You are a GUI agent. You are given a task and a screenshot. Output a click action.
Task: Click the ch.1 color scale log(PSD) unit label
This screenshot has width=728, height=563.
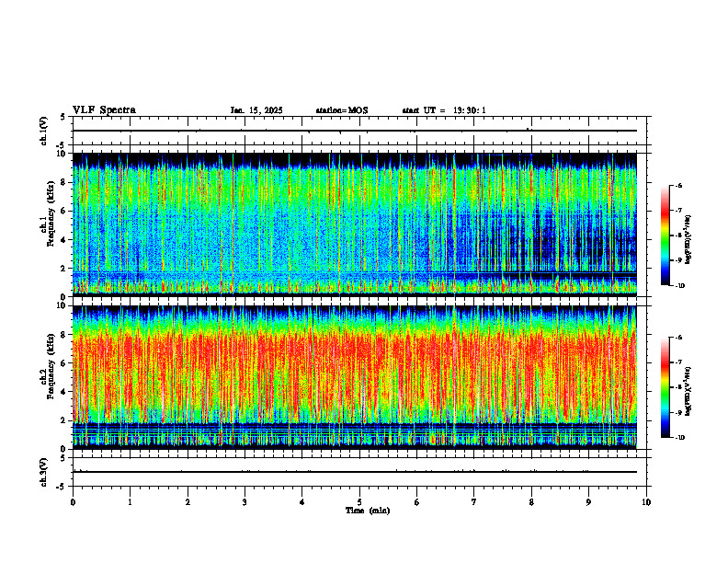tap(688, 240)
